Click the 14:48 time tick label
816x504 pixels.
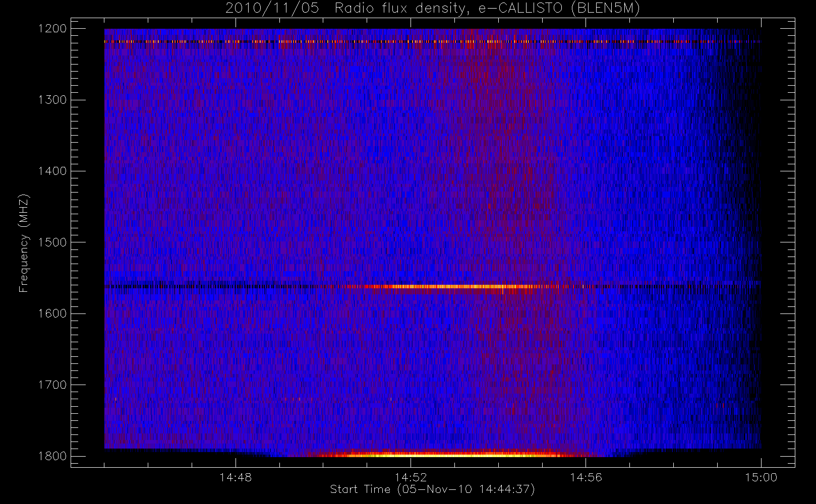tap(236, 477)
